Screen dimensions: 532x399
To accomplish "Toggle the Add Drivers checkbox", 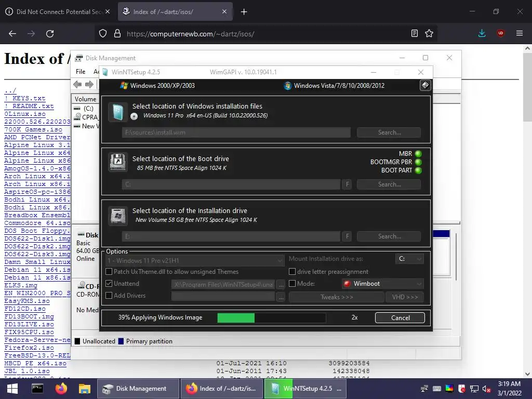I will pos(109,296).
